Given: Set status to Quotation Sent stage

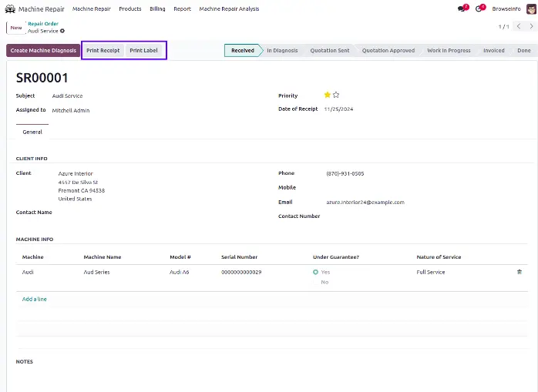Looking at the screenshot, I should pos(329,50).
